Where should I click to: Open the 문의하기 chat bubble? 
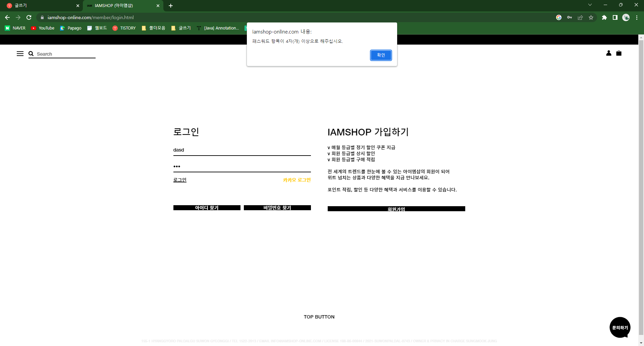[x=620, y=328]
